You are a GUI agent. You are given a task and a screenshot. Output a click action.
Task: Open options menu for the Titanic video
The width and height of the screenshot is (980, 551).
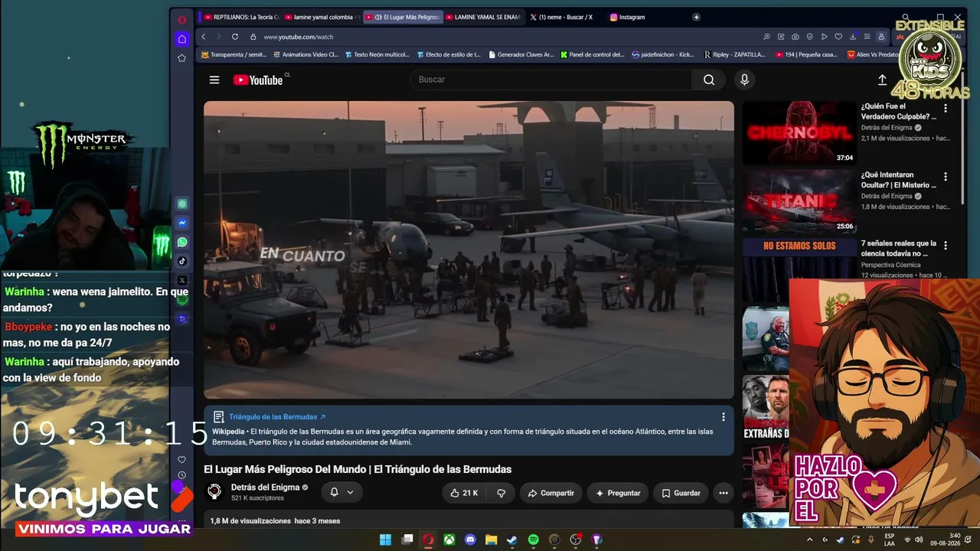coord(946,177)
